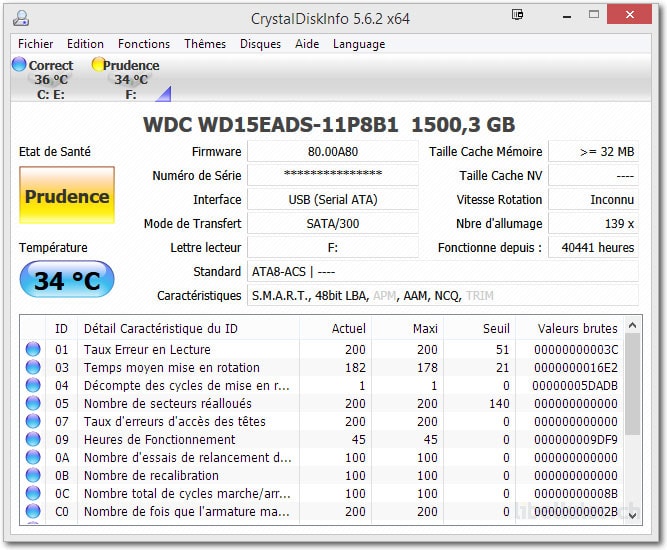Click status orb of row 07 Taux d'erreurs
The width and height of the screenshot is (667, 550).
tap(33, 421)
